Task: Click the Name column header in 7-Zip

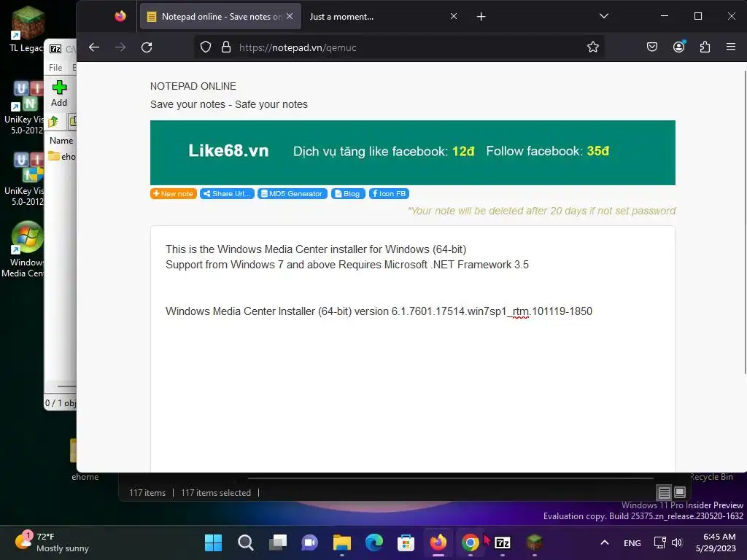Action: (61, 141)
